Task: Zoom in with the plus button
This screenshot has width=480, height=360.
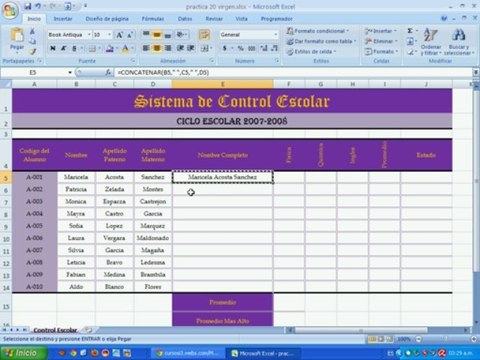Action: click(474, 339)
